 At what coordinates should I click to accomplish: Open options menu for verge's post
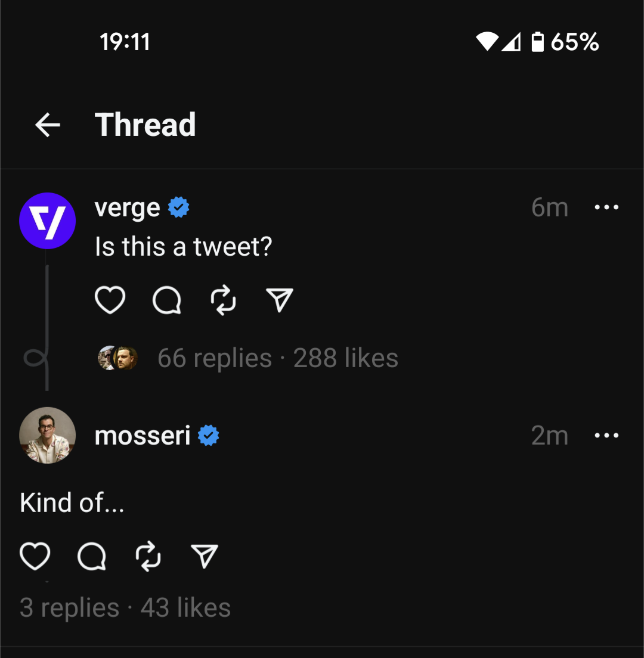606,207
